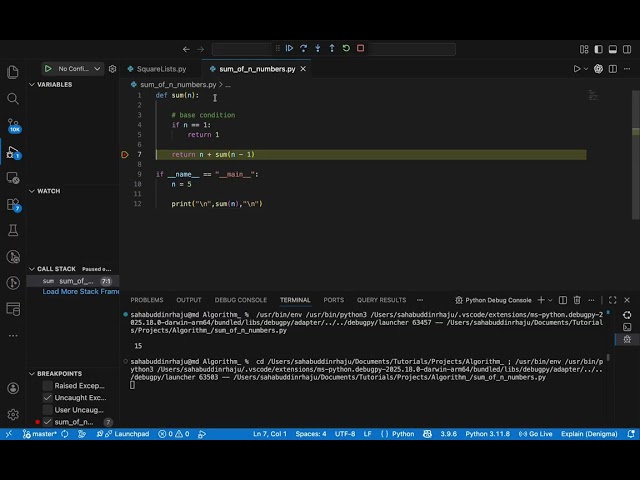Show more panel tabs with the ellipsis
The image size is (640, 480).
click(420, 300)
